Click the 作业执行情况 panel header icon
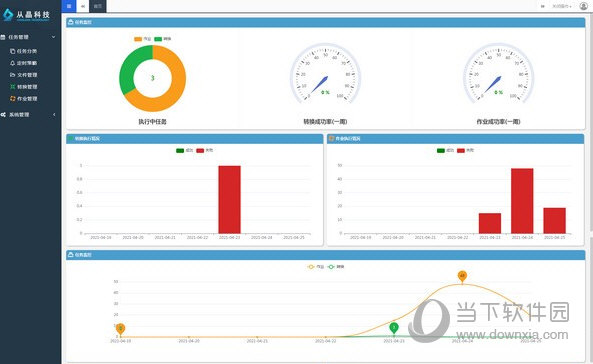 [331, 138]
